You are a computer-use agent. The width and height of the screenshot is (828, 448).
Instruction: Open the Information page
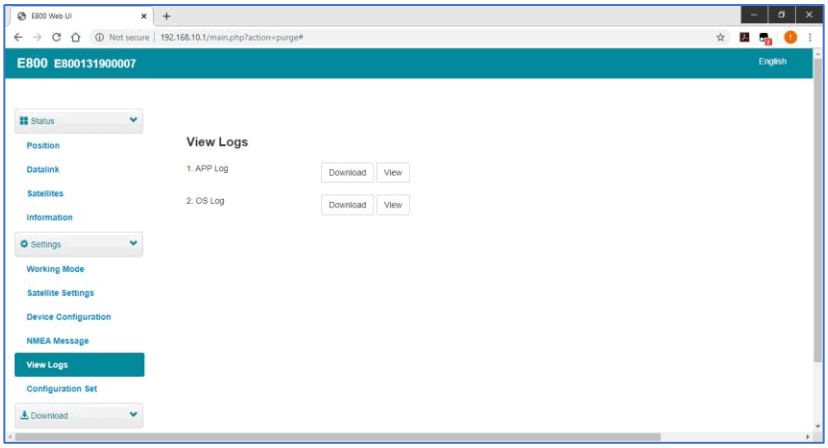(49, 217)
